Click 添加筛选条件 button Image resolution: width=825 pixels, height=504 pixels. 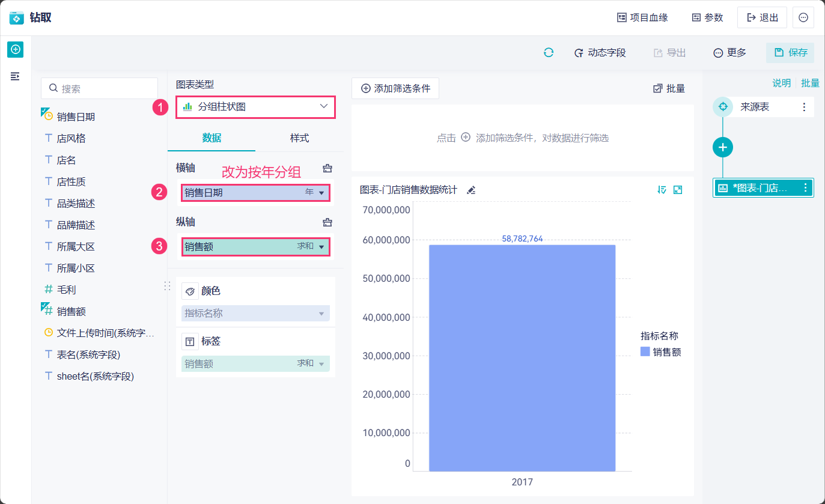pyautogui.click(x=395, y=88)
